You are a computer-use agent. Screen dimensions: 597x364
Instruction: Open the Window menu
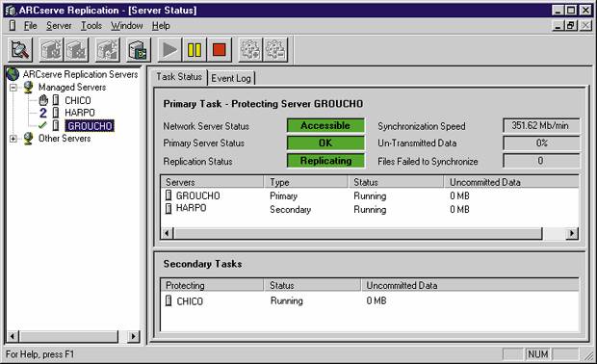point(127,25)
